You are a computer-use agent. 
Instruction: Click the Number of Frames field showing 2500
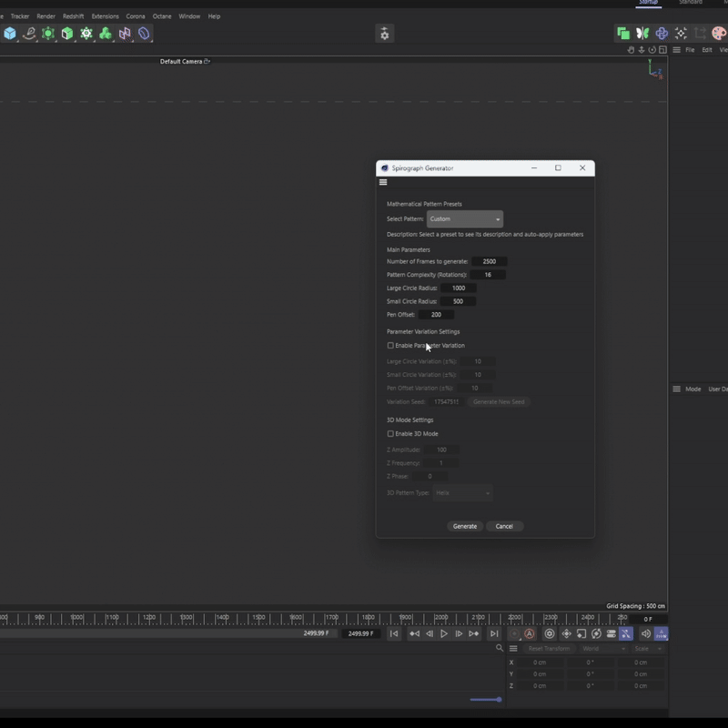point(490,261)
